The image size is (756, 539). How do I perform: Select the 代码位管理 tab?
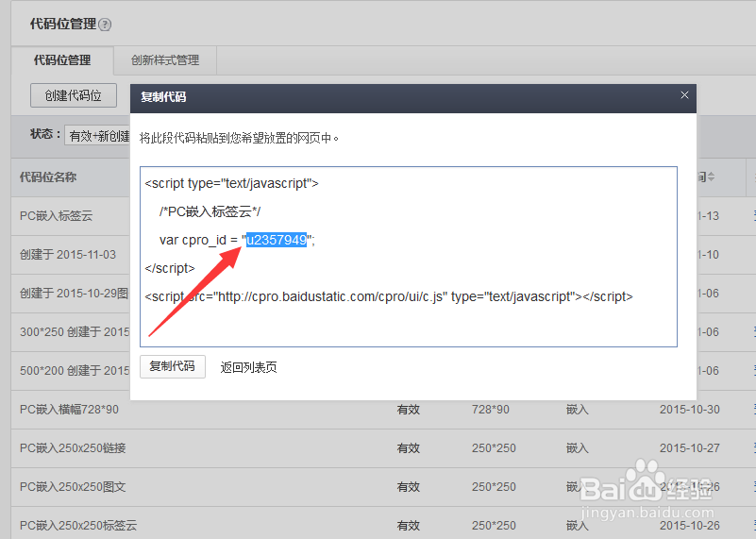62,60
